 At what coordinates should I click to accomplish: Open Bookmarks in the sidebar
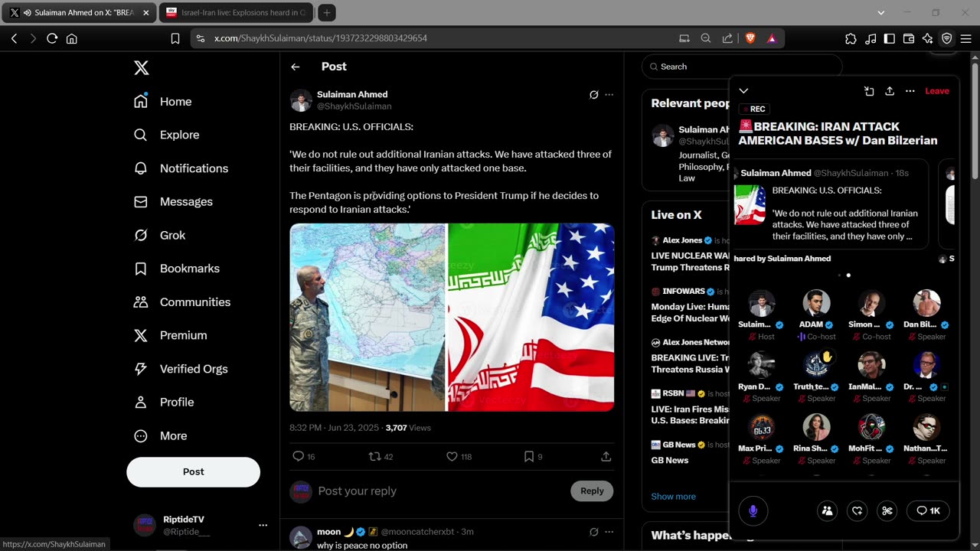pyautogui.click(x=176, y=269)
